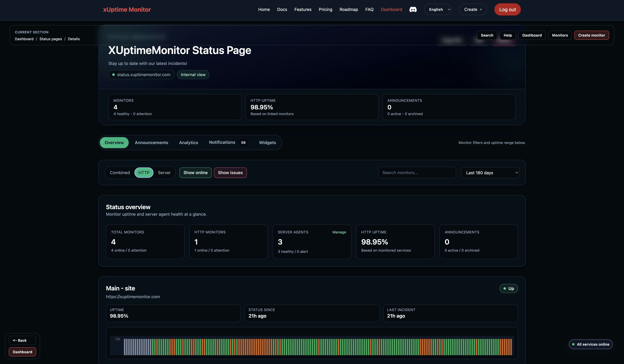Open the Discord icon link

[x=413, y=9]
